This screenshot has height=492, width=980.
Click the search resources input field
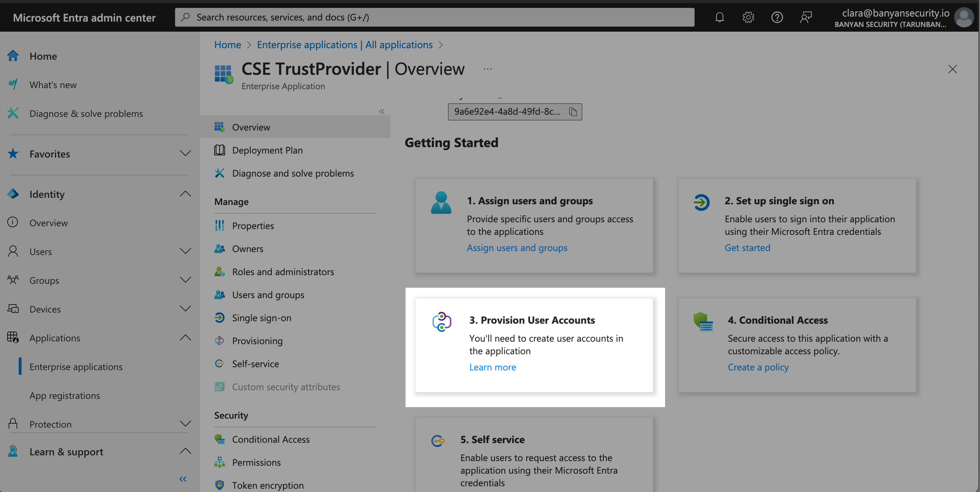coord(434,17)
